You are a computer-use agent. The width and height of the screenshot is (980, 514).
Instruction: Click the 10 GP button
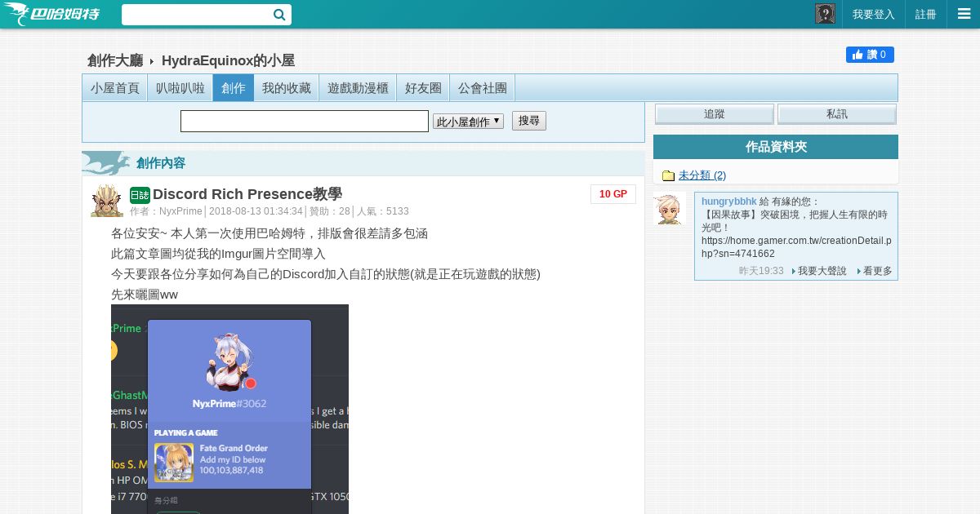tap(613, 194)
